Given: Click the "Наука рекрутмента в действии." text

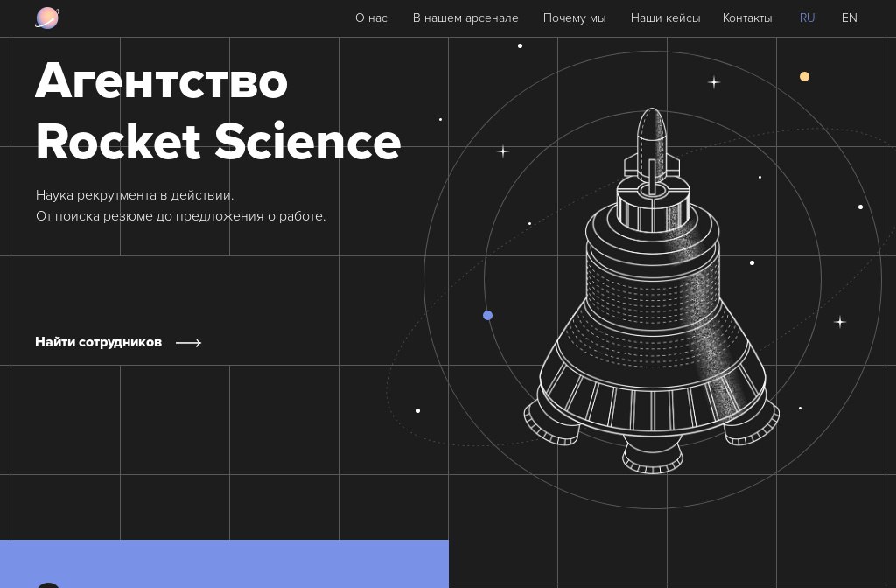Looking at the screenshot, I should (x=135, y=195).
